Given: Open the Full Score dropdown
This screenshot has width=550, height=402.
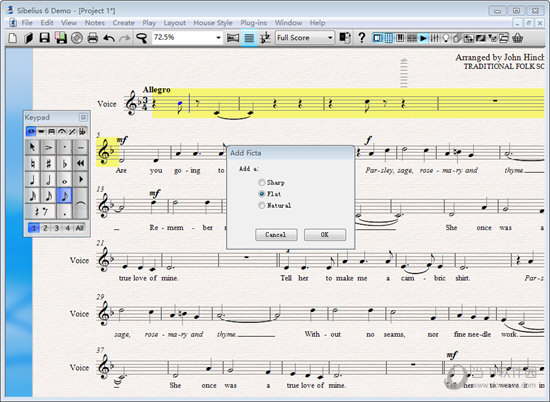Looking at the screenshot, I should pos(305,38).
